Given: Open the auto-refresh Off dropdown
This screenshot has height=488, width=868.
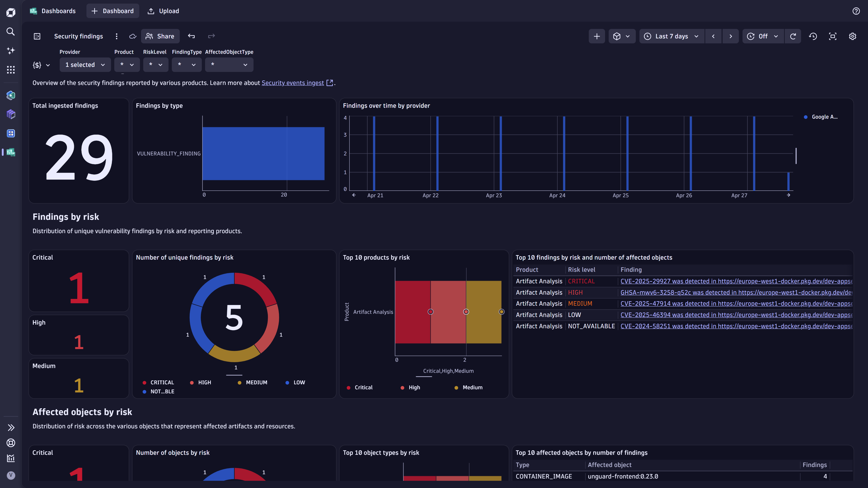Looking at the screenshot, I should click(763, 36).
